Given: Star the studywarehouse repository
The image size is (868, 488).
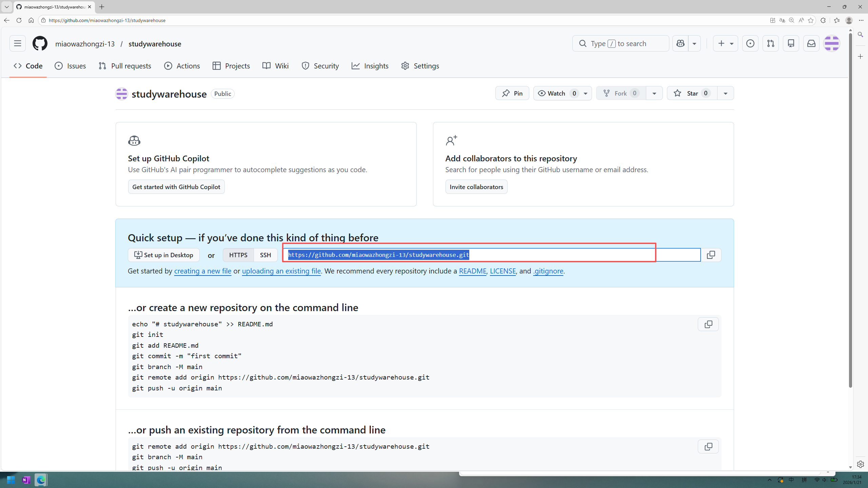Looking at the screenshot, I should tap(692, 93).
